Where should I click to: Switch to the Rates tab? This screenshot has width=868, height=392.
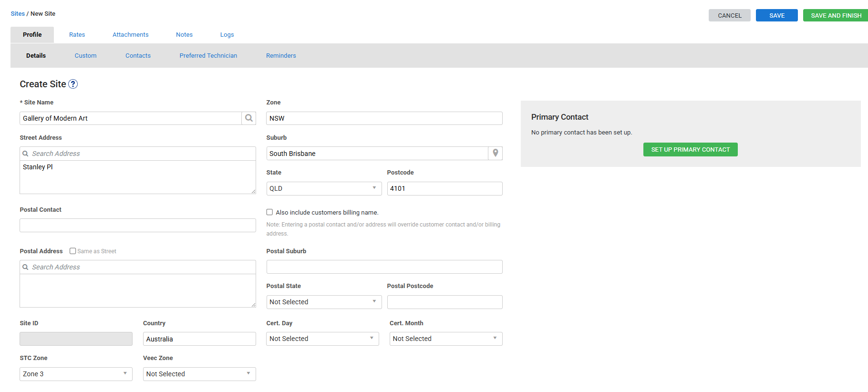coord(77,35)
